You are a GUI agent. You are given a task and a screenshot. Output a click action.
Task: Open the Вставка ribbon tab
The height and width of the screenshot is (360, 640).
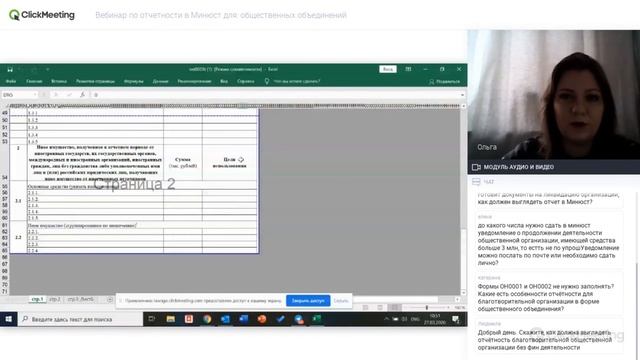tap(59, 81)
